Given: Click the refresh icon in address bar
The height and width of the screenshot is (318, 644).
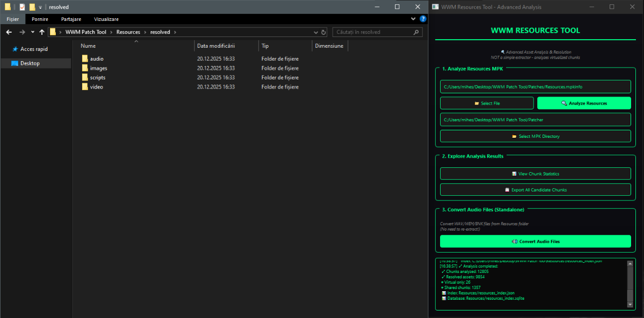Looking at the screenshot, I should tap(324, 32).
